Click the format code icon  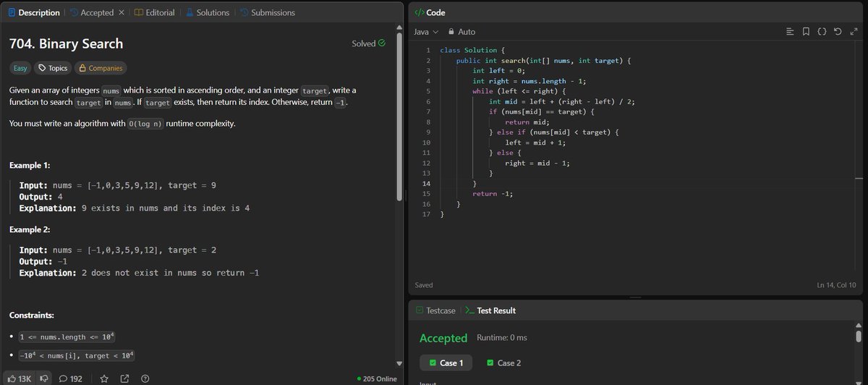click(790, 32)
